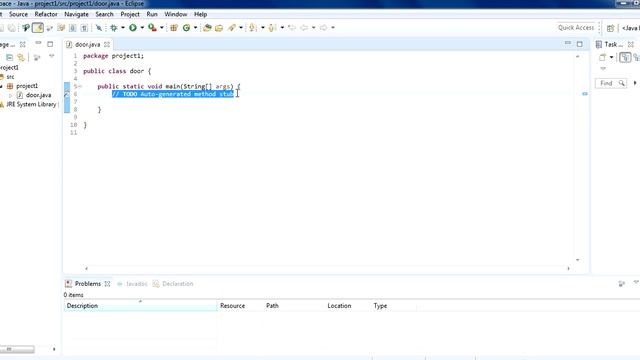Open Problems view menu triangle
This screenshot has width=640, height=360.
636,282
